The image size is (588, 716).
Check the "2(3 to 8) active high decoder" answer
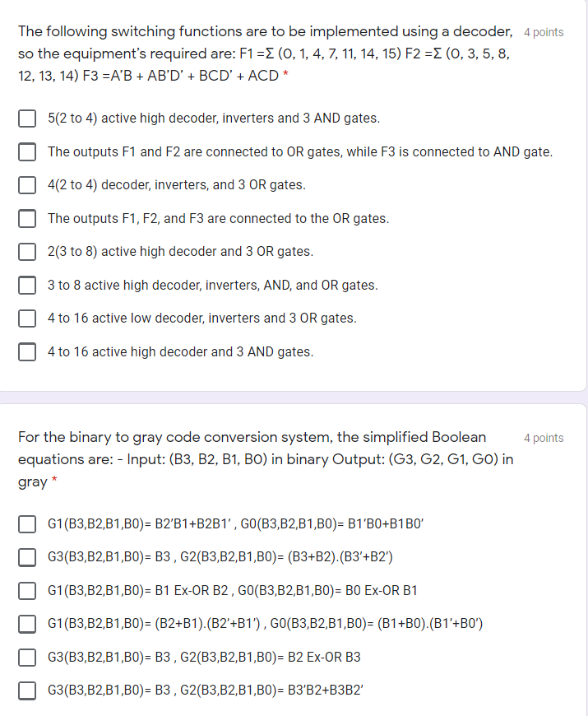(x=27, y=252)
